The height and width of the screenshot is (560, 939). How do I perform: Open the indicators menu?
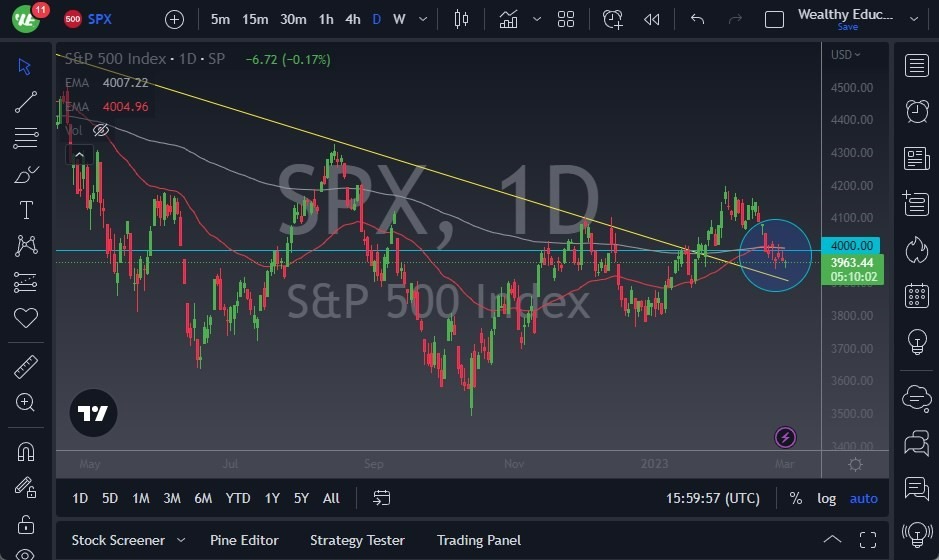pyautogui.click(x=508, y=19)
